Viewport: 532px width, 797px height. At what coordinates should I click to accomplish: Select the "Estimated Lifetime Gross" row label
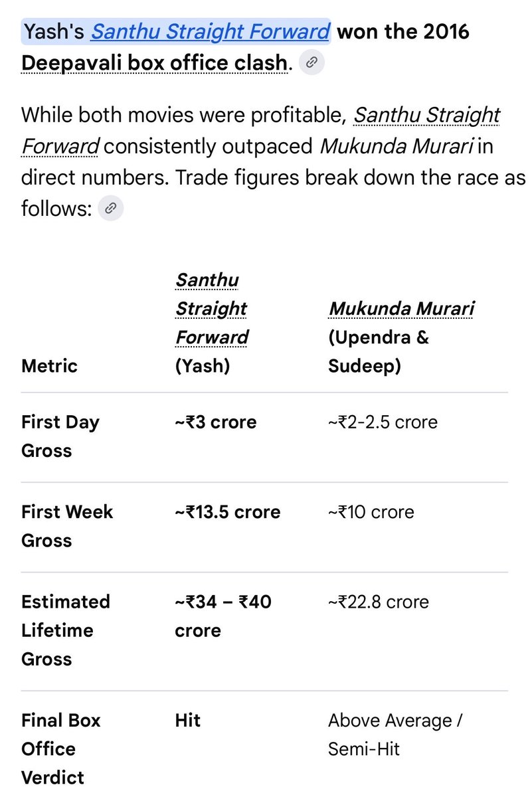tap(66, 630)
